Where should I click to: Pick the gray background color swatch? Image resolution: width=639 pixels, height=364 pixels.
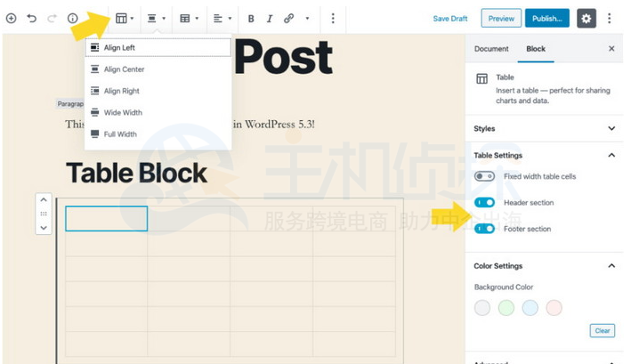(482, 308)
